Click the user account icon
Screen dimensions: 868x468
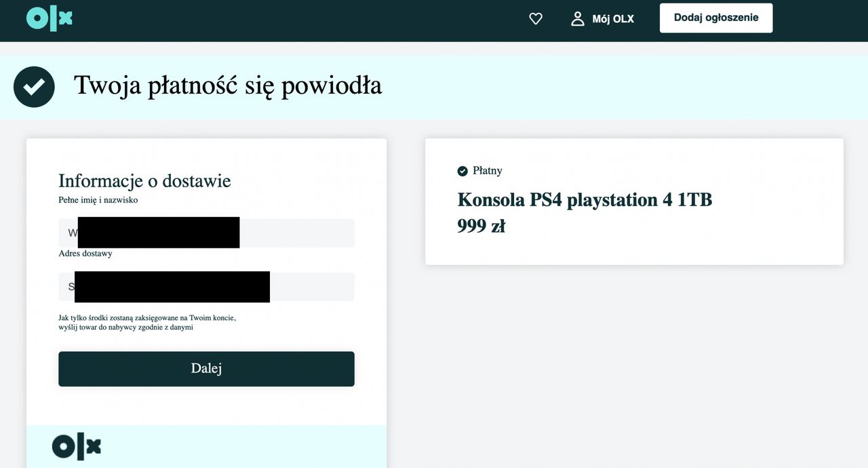click(x=578, y=18)
